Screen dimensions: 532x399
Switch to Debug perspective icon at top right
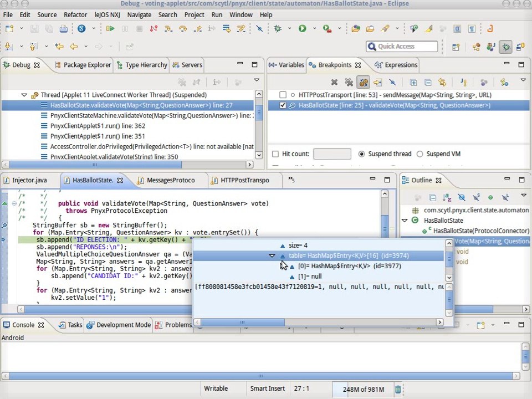[x=505, y=47]
